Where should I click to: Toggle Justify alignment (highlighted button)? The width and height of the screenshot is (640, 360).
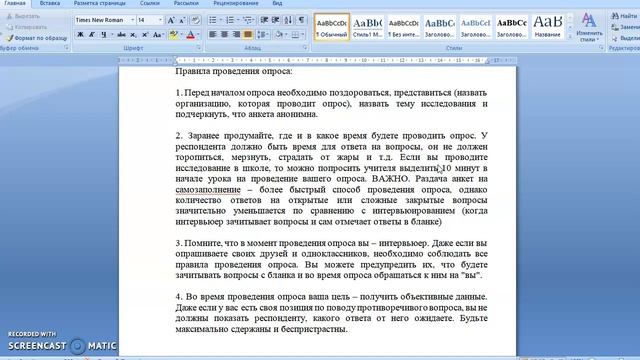(x=248, y=35)
